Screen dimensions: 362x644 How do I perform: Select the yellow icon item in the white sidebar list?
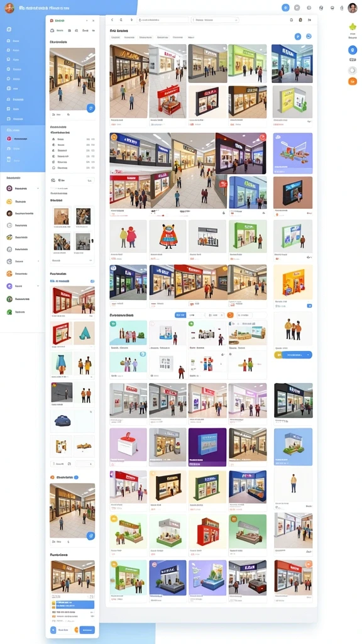click(9, 202)
